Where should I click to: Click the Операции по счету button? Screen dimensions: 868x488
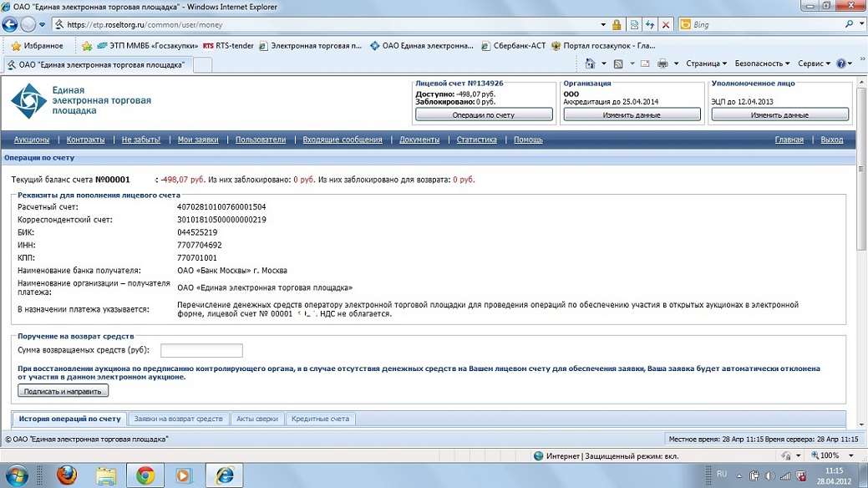(483, 114)
